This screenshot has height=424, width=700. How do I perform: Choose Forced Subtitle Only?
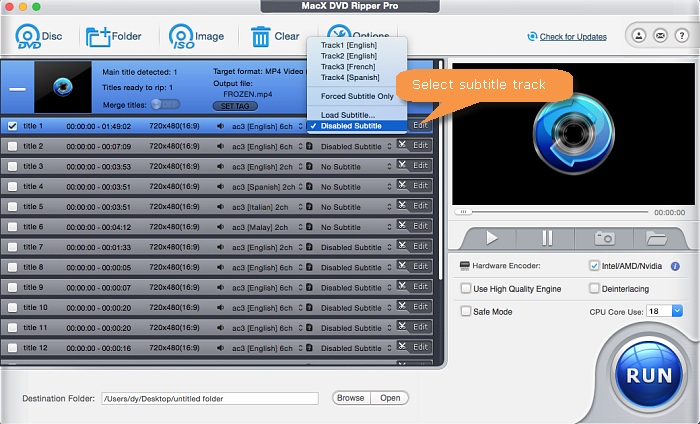pos(357,96)
